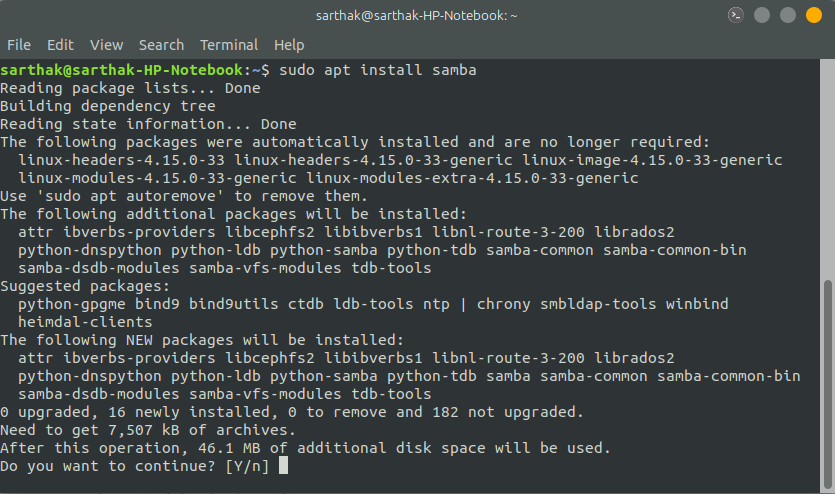Click the 'heimdal-clients' package name
Viewport: 835px width, 494px height.
click(x=85, y=322)
